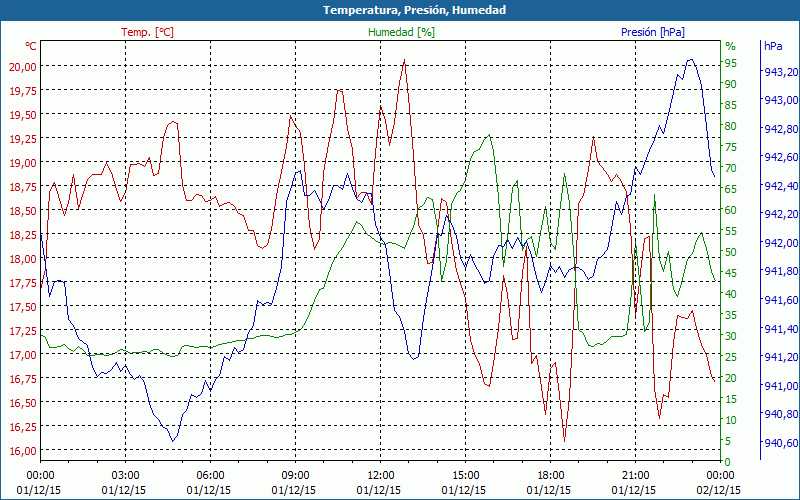Click the 21:00 time axis label
Screen dimensions: 800x500
(x=636, y=475)
